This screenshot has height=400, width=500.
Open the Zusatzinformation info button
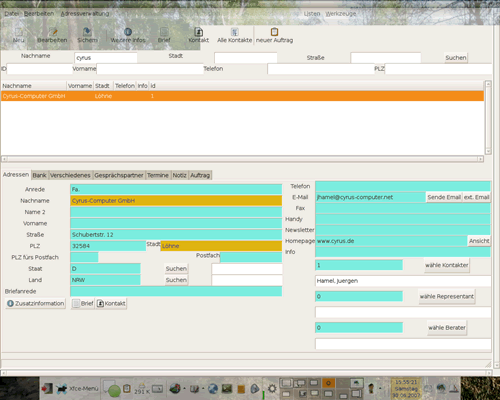pyautogui.click(x=36, y=303)
